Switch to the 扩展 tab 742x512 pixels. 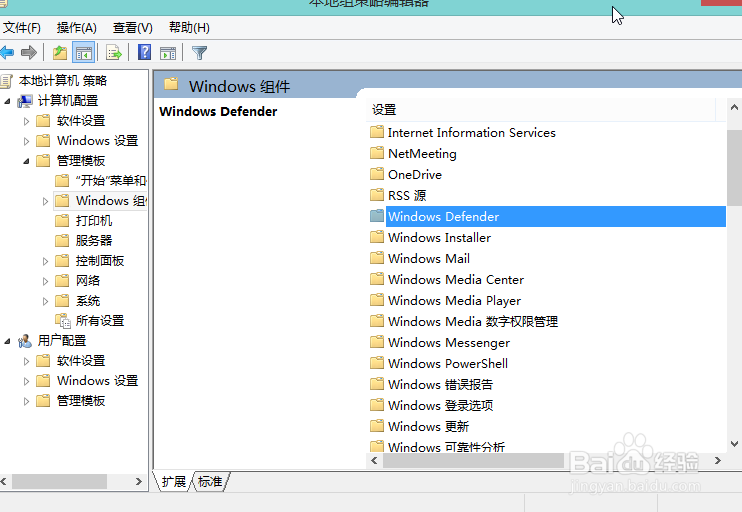pos(174,482)
